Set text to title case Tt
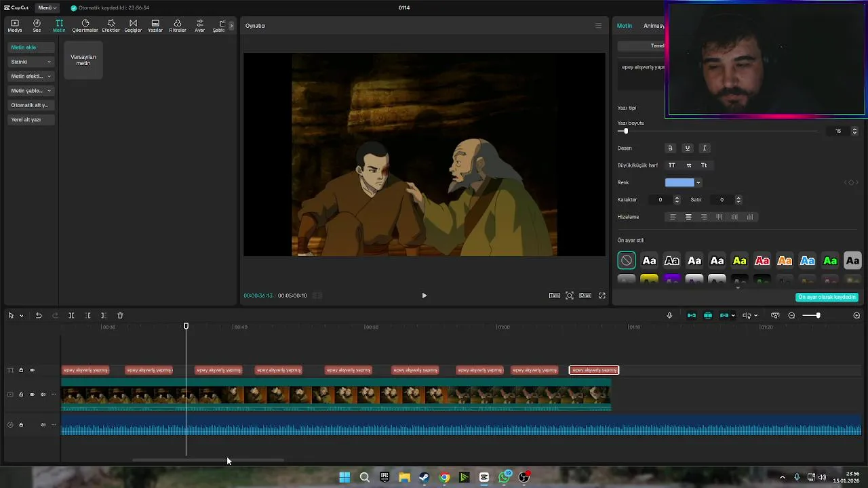This screenshot has height=488, width=868. 704,165
